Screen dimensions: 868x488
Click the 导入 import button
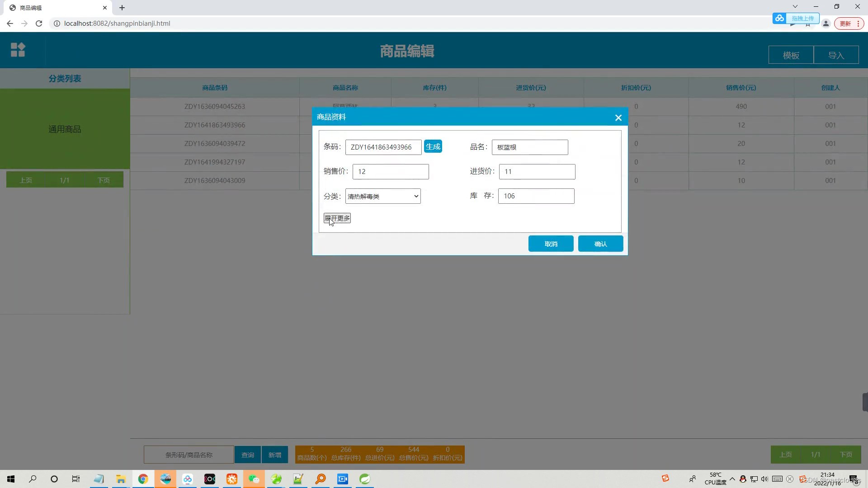pos(836,55)
